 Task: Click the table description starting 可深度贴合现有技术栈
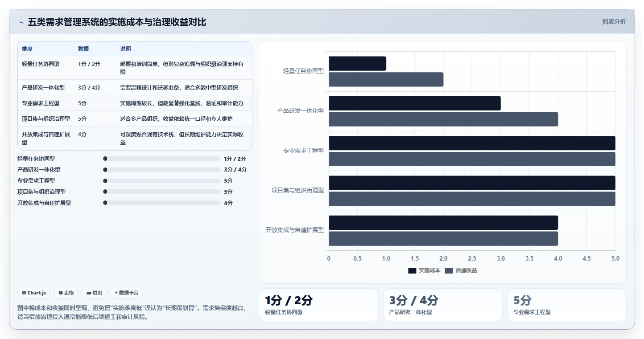[182, 138]
